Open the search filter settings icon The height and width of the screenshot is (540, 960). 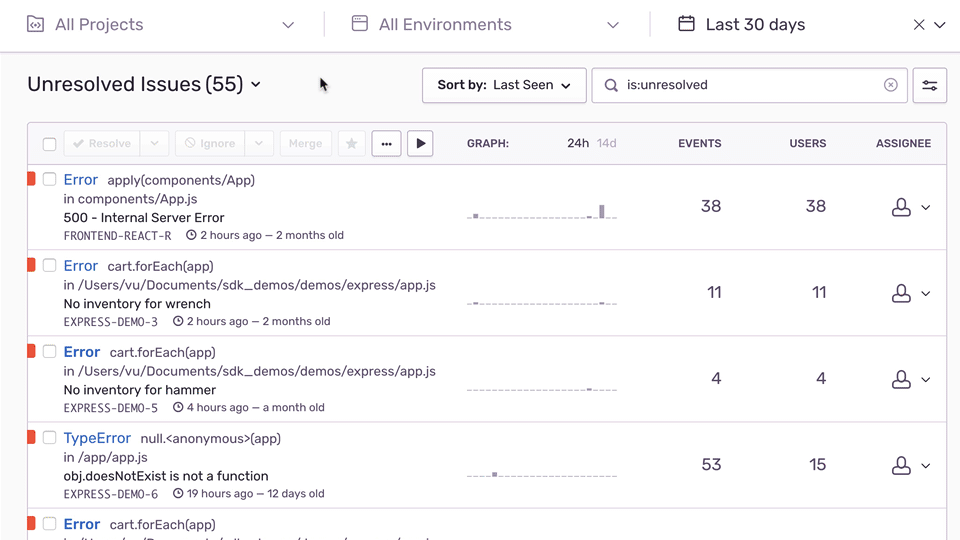click(929, 85)
